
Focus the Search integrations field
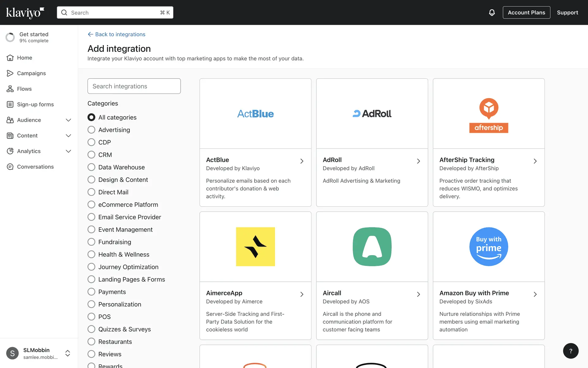coord(134,86)
